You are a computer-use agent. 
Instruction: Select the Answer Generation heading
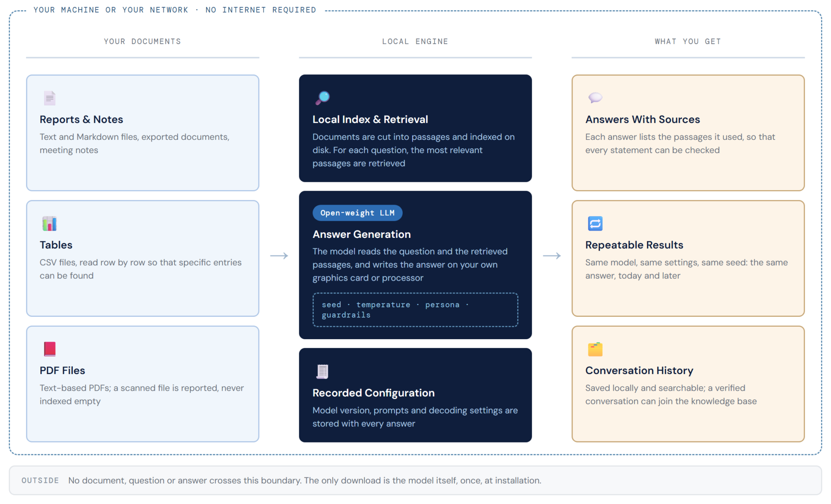361,234
